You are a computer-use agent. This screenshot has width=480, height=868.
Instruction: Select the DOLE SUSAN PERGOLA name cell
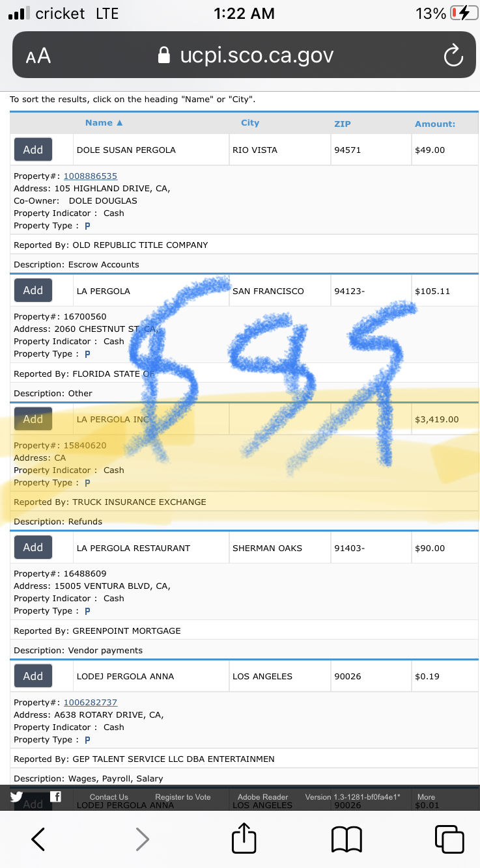pyautogui.click(x=150, y=150)
